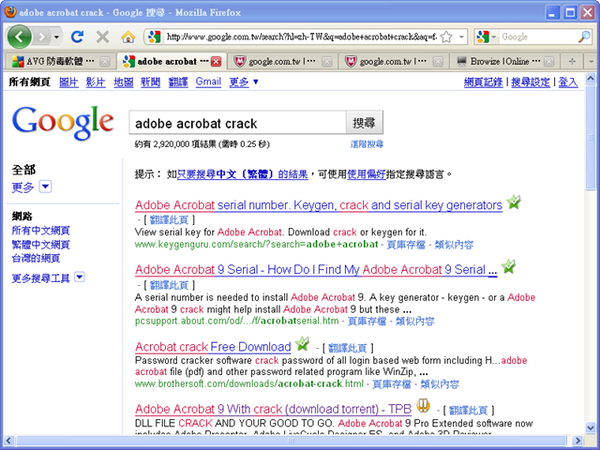Click the green safety star beside the Acrobat 9 Serial result
Image resolution: width=600 pixels, height=450 pixels.
click(x=509, y=266)
